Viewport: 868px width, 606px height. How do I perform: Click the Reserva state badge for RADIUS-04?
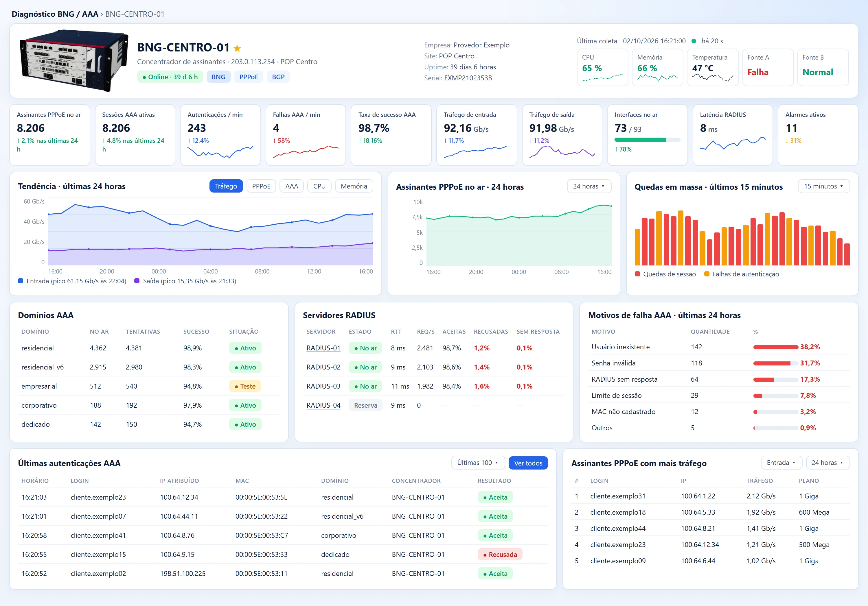click(x=366, y=405)
